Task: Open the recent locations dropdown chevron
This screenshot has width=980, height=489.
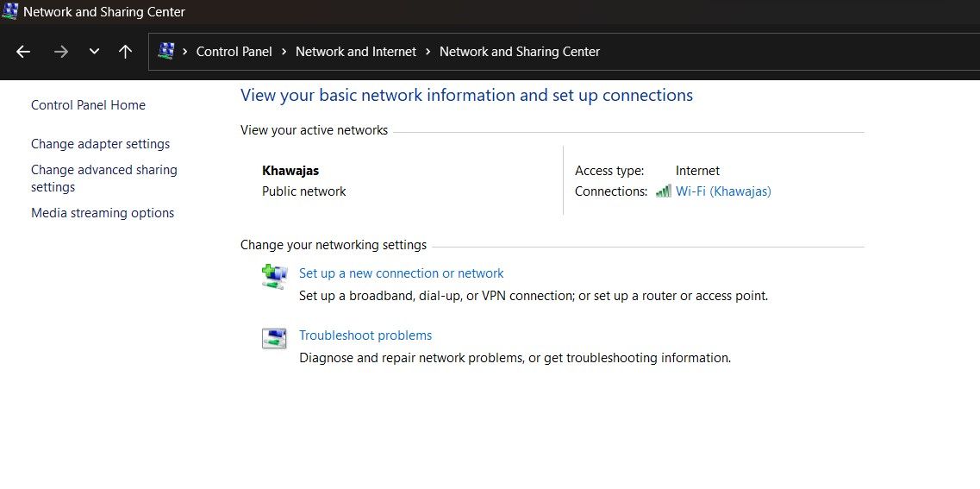Action: pyautogui.click(x=94, y=52)
